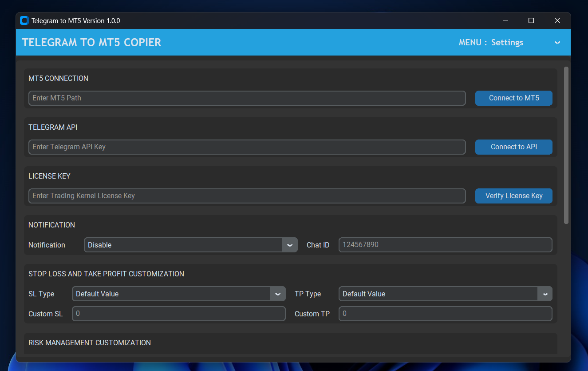The height and width of the screenshot is (371, 588).
Task: Click the arrow on the TP Type dropdown
Action: pyautogui.click(x=545, y=294)
